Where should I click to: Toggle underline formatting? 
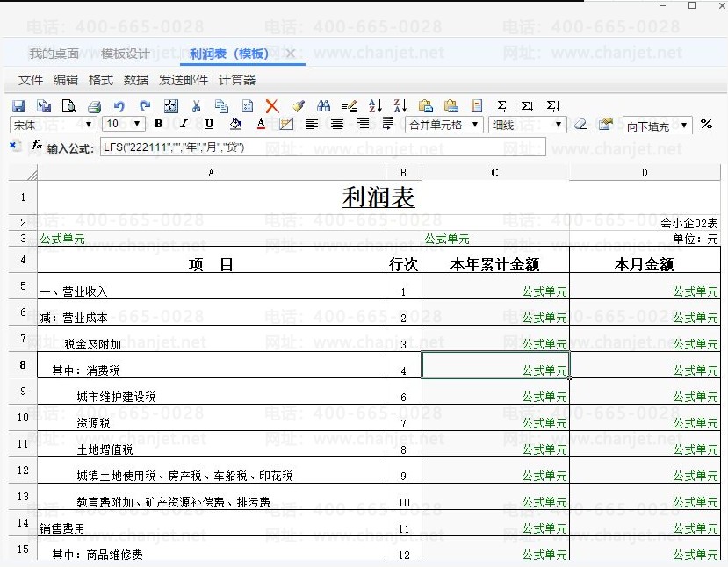(209, 125)
